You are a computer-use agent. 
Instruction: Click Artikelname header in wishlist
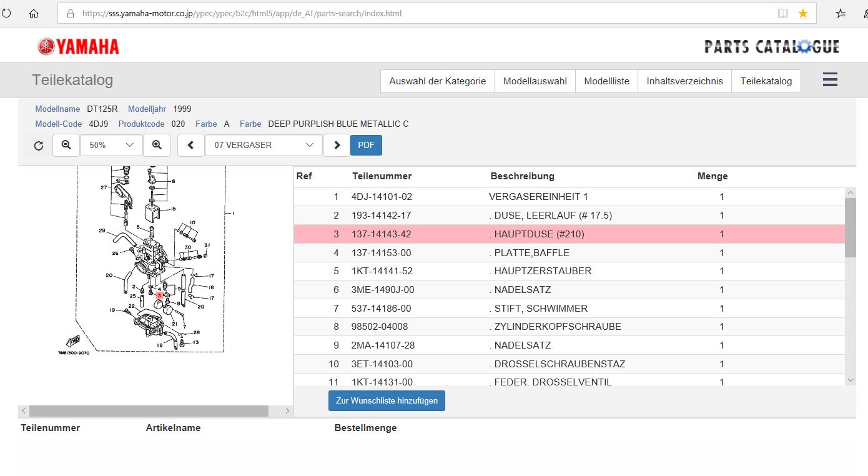point(173,428)
